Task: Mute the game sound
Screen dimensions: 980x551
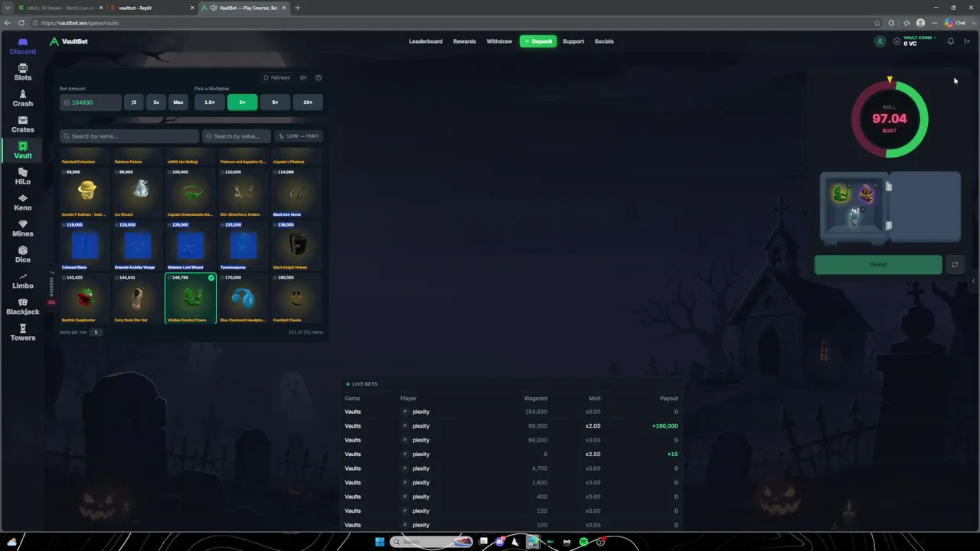Action: point(303,77)
